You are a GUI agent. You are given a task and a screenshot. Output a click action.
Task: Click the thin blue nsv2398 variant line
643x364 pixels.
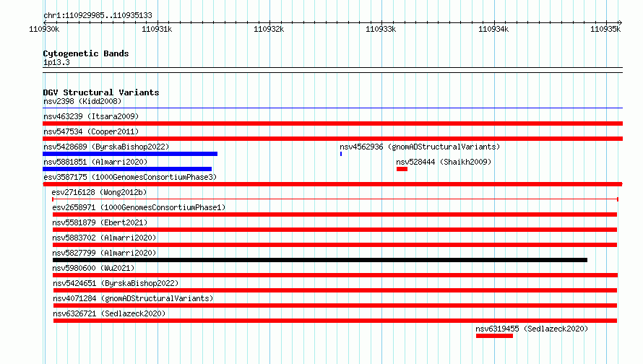point(332,108)
